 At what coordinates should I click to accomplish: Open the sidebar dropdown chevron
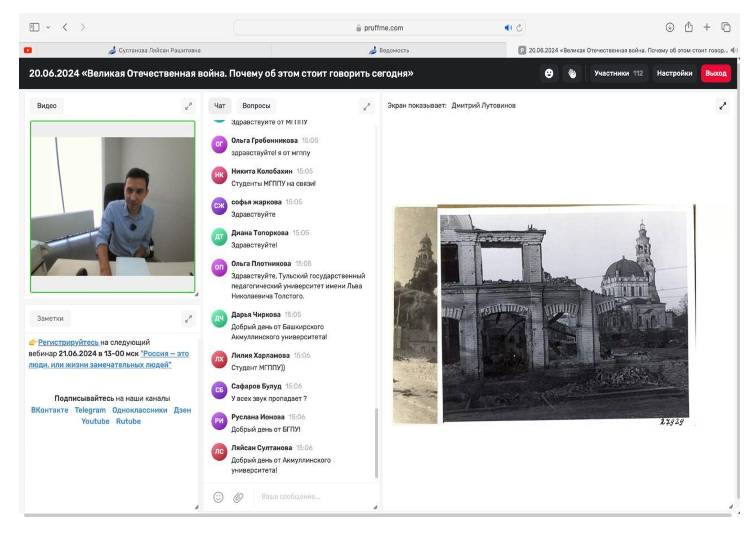(x=48, y=28)
